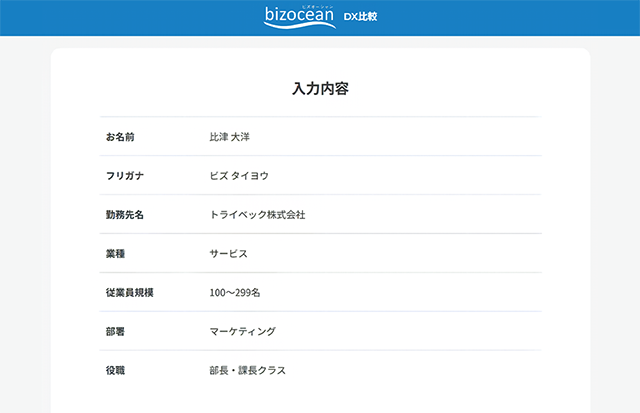The image size is (640, 413).
Task: Click the 部署 label
Action: (115, 331)
